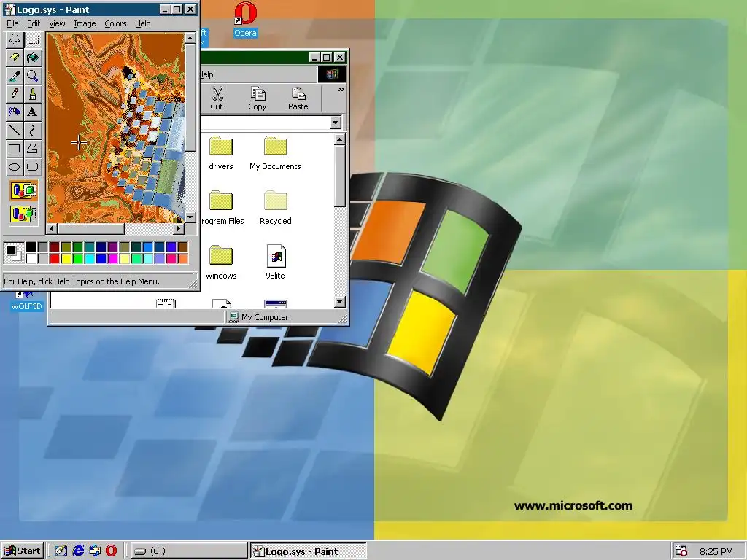The height and width of the screenshot is (560, 747).
Task: Select the cyan palette swatch
Action: (90, 259)
